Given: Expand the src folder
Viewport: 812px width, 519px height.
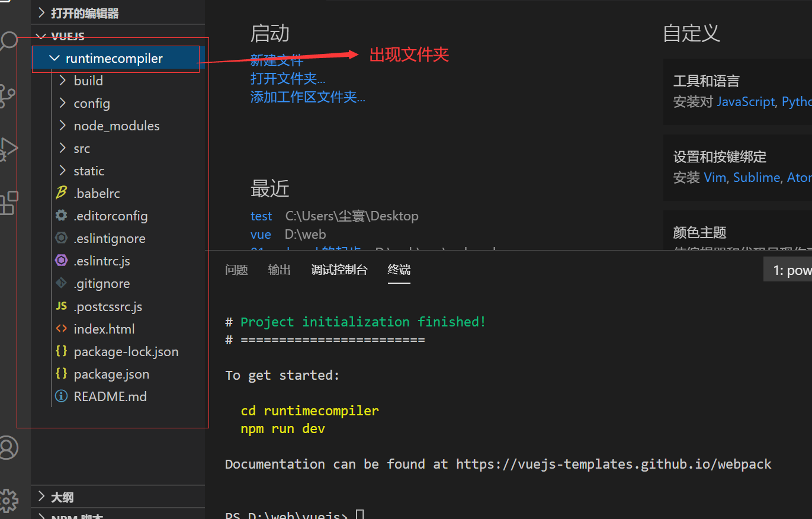Looking at the screenshot, I should (63, 148).
